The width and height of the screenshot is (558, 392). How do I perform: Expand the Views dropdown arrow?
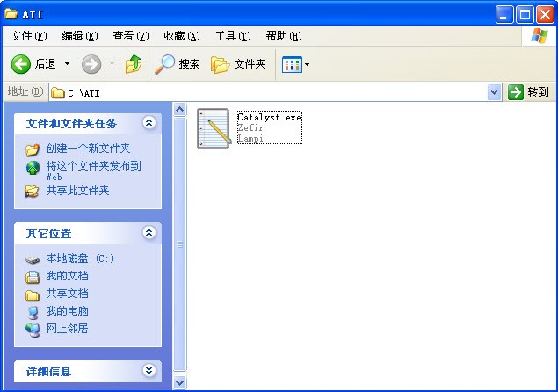click(x=307, y=64)
